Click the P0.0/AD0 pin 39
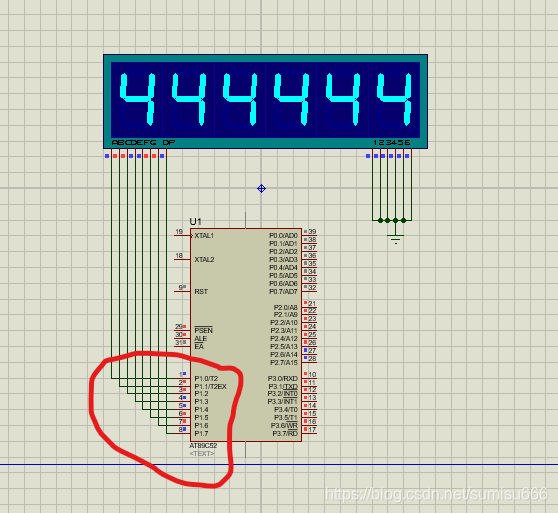The image size is (558, 513). 309,232
